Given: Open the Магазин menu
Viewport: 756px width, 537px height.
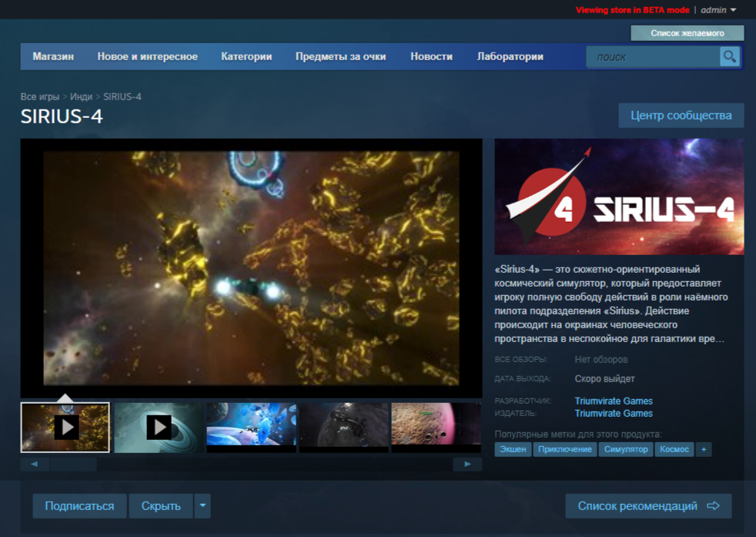Looking at the screenshot, I should (x=53, y=56).
